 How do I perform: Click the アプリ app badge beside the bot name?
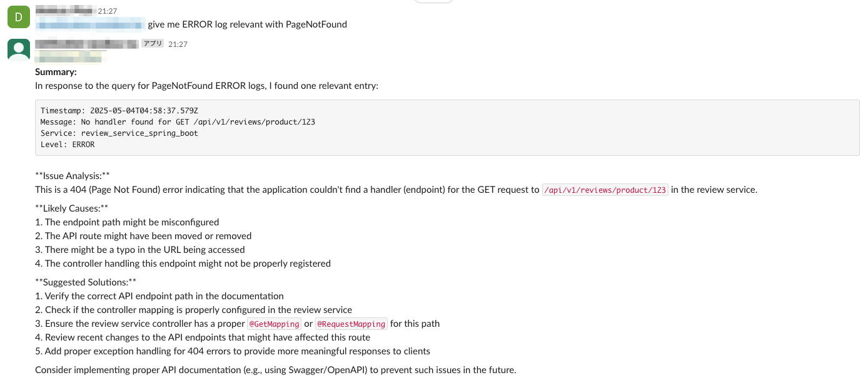(x=153, y=43)
